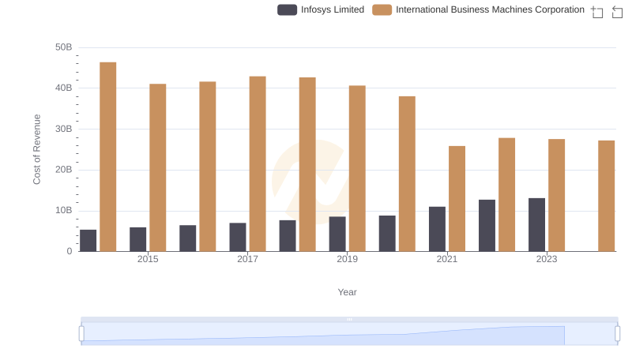Click the IBM bar for 2019

coord(357,169)
